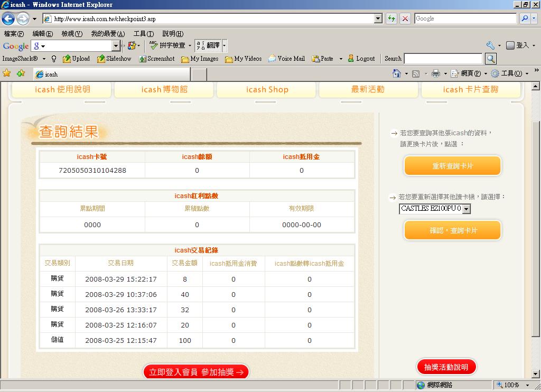Expand the address bar URL dropdown

point(378,18)
